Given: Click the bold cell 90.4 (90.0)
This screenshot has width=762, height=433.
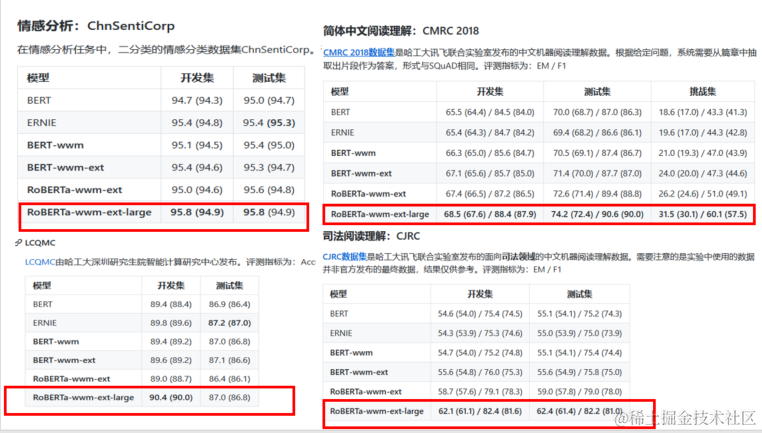Looking at the screenshot, I should (171, 397).
